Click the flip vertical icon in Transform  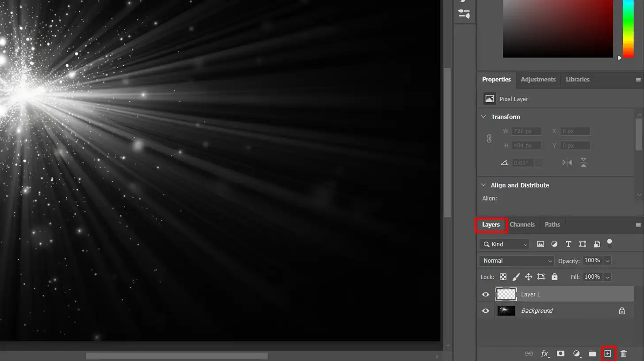click(583, 162)
